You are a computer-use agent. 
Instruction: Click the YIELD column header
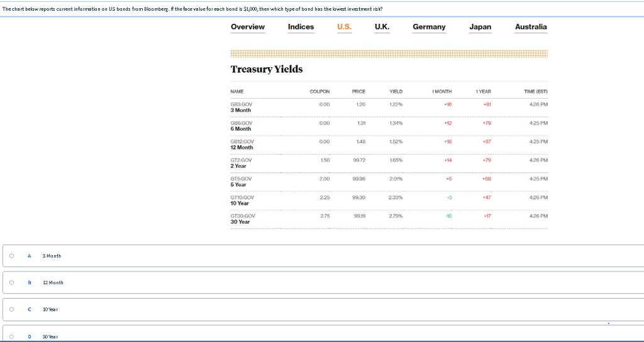pos(396,92)
